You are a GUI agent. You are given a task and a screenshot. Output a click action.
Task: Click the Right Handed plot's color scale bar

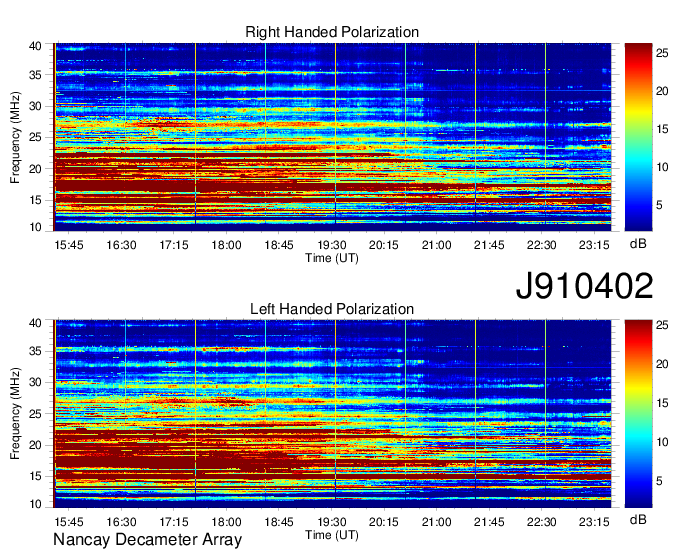[638, 137]
